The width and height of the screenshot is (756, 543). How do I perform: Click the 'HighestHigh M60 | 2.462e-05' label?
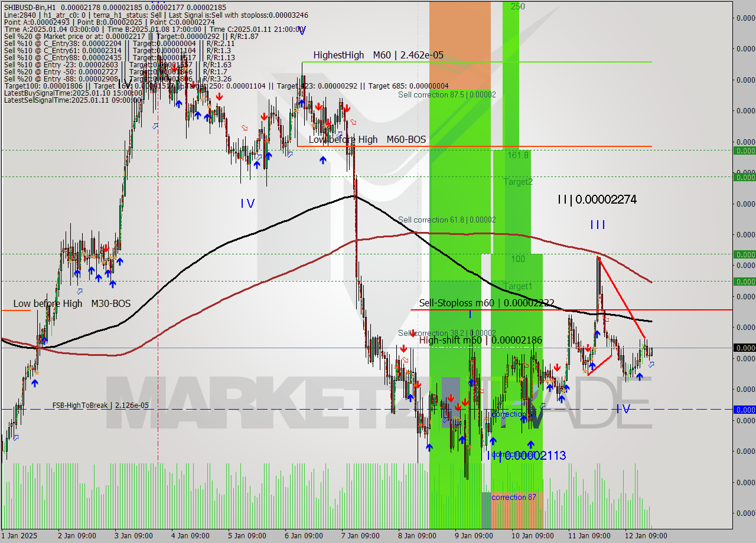pos(378,55)
